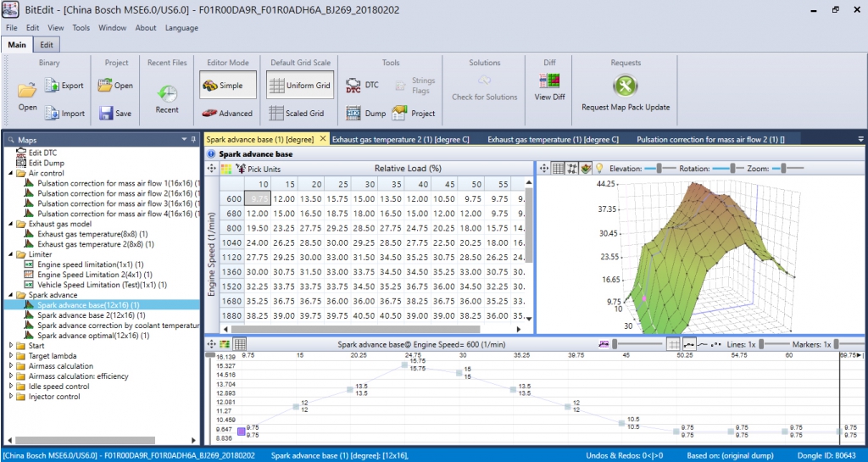The image size is (868, 462).
Task: Collapse the Limiter folder
Action: pos(12,254)
